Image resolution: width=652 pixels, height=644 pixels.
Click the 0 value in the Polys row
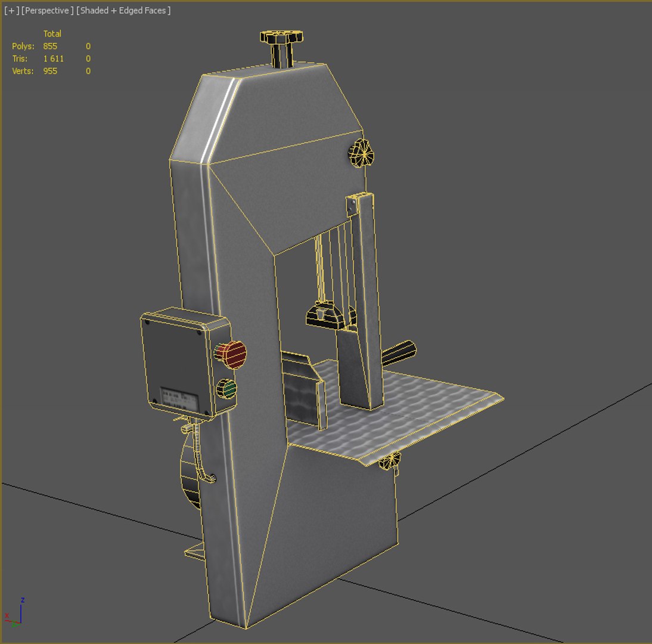coord(88,46)
